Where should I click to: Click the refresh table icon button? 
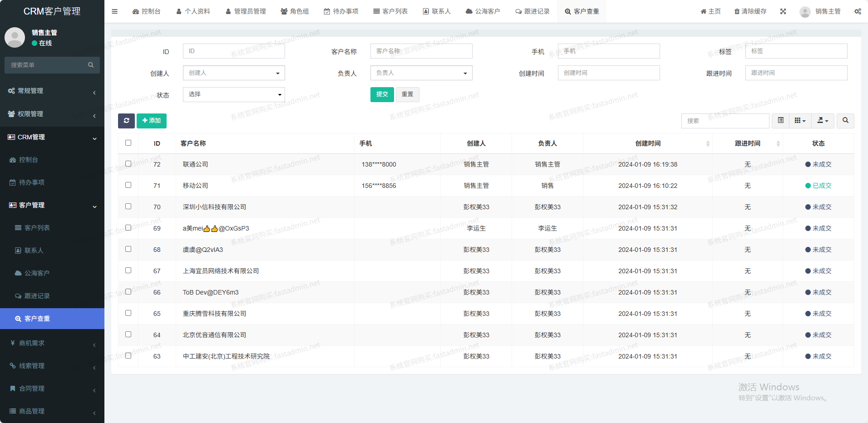point(126,121)
